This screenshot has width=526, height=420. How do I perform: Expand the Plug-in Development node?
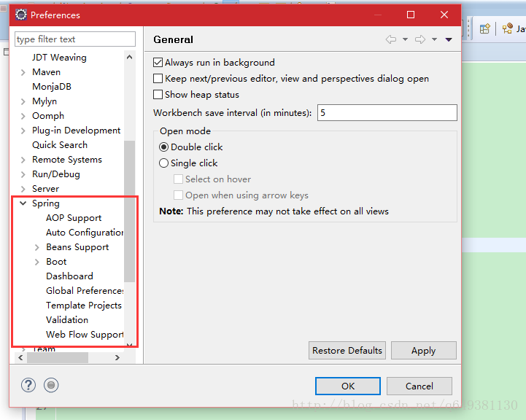click(23, 131)
